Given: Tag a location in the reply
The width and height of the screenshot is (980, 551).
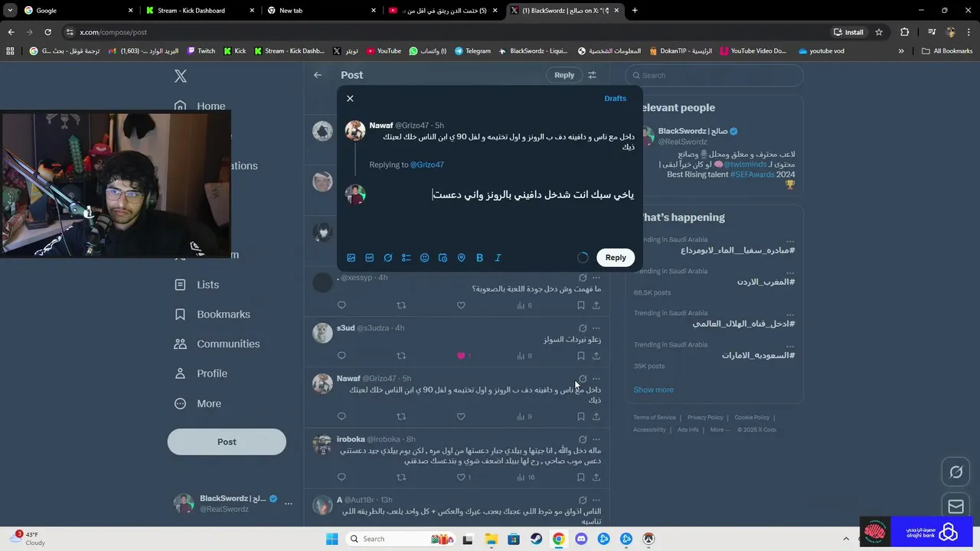Looking at the screenshot, I should [x=462, y=258].
